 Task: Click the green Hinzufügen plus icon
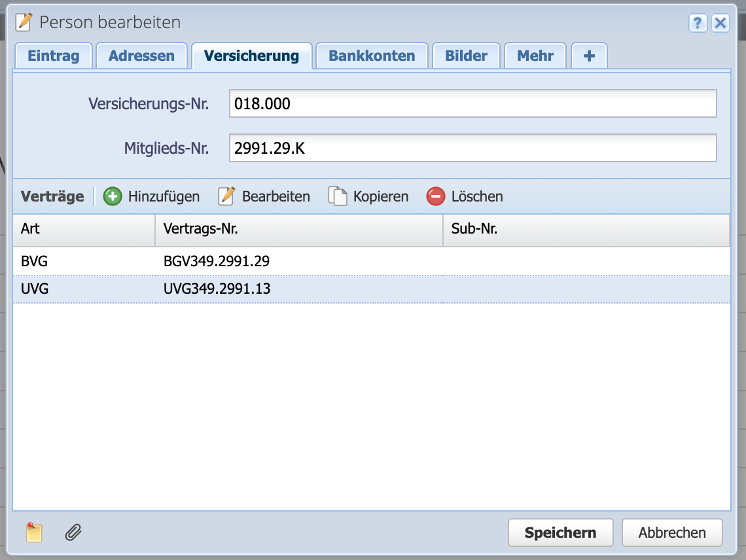pos(113,196)
